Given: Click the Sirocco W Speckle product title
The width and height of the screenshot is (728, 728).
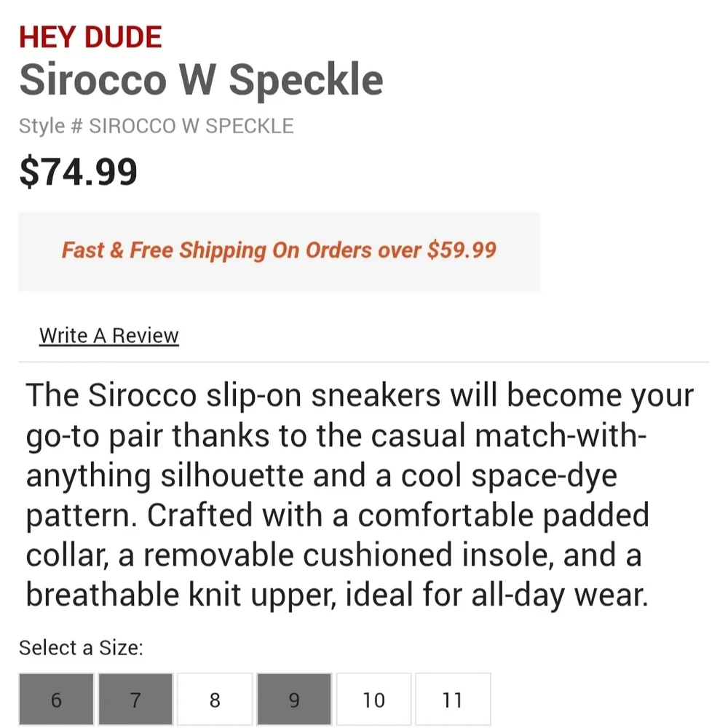Looking at the screenshot, I should (x=201, y=80).
